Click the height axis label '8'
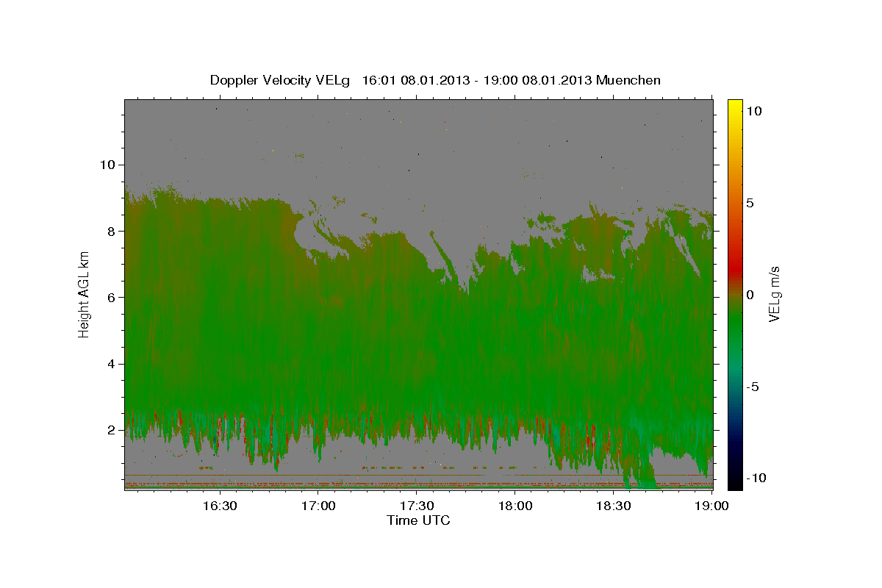 click(110, 231)
